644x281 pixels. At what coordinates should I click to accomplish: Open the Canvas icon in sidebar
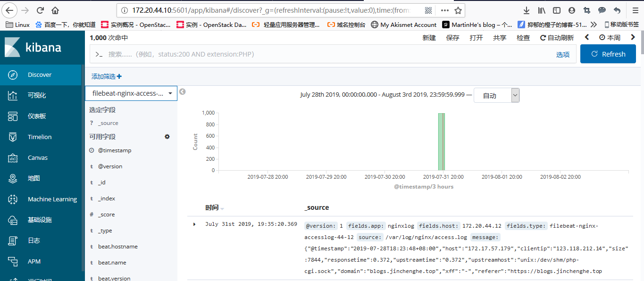tap(13, 158)
